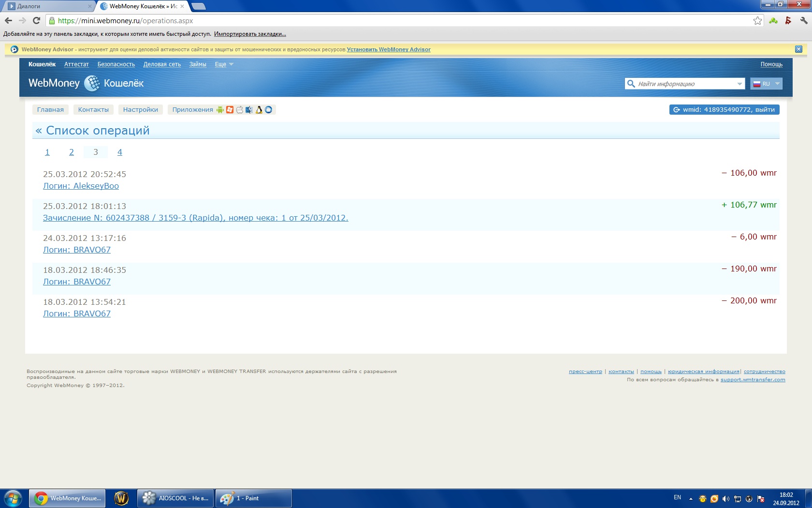Open the Помощь link in header

point(771,64)
